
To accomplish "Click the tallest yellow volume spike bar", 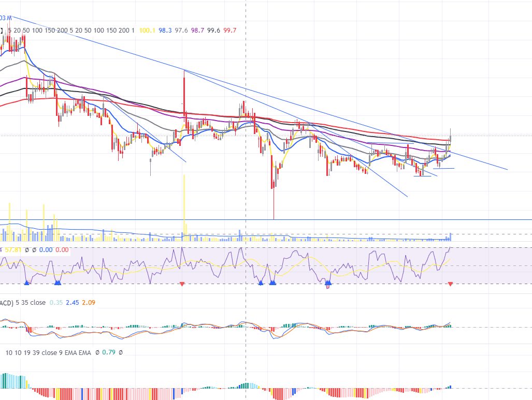I will tap(184, 207).
